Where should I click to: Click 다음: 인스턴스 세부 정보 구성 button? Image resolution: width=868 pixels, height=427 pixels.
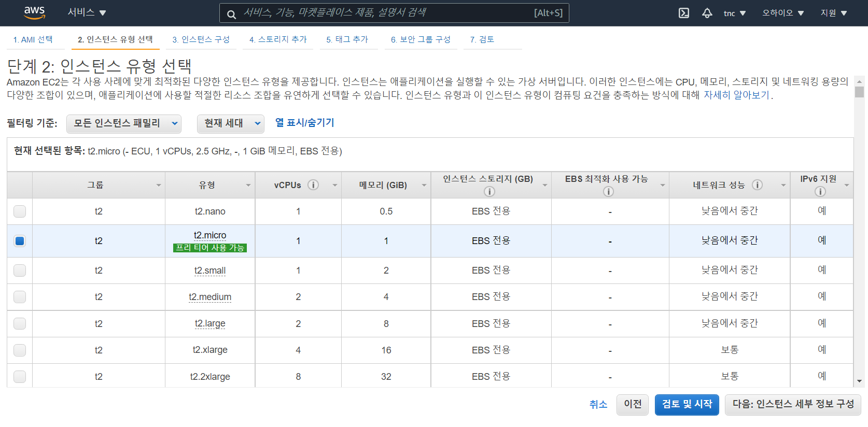tap(793, 405)
